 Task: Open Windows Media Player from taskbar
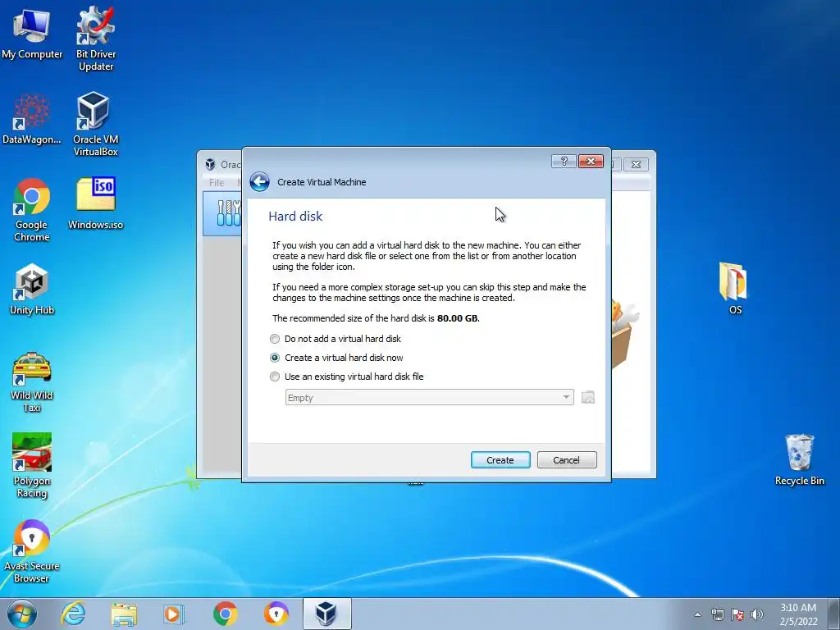[x=174, y=614]
